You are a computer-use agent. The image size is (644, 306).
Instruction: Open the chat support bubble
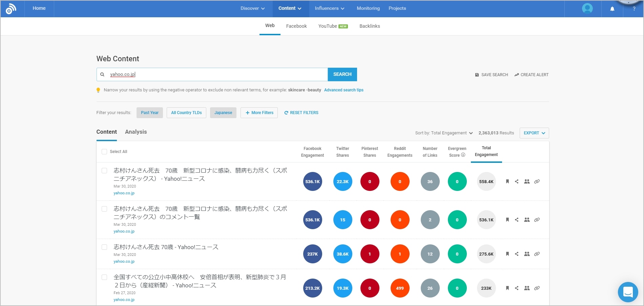(x=628, y=292)
